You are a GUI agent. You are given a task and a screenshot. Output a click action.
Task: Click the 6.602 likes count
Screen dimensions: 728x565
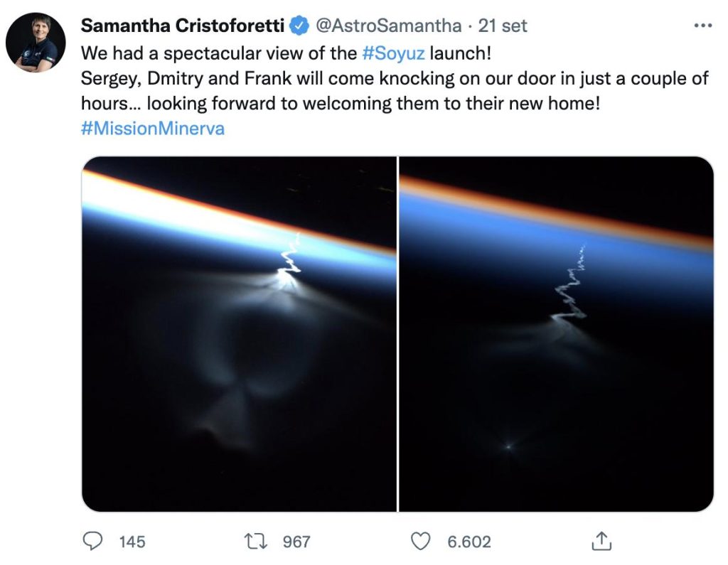point(469,542)
